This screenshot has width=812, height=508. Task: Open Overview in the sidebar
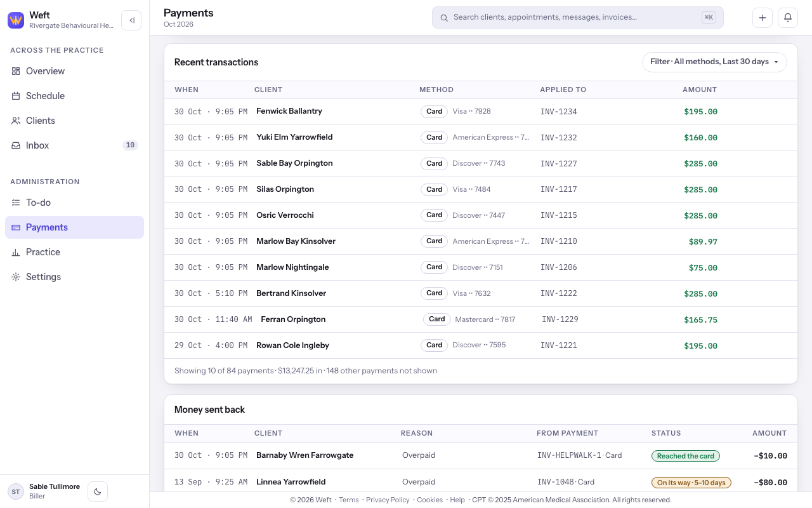[x=74, y=71]
